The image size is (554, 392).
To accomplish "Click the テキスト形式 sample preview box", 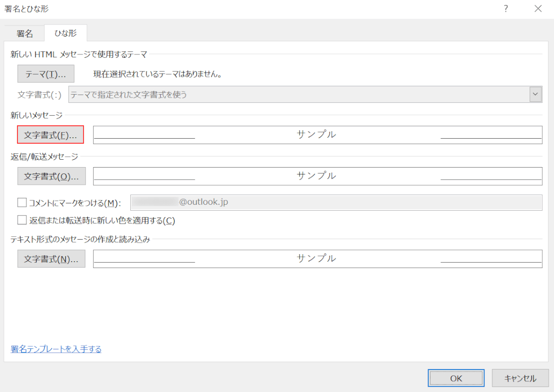I will (317, 259).
